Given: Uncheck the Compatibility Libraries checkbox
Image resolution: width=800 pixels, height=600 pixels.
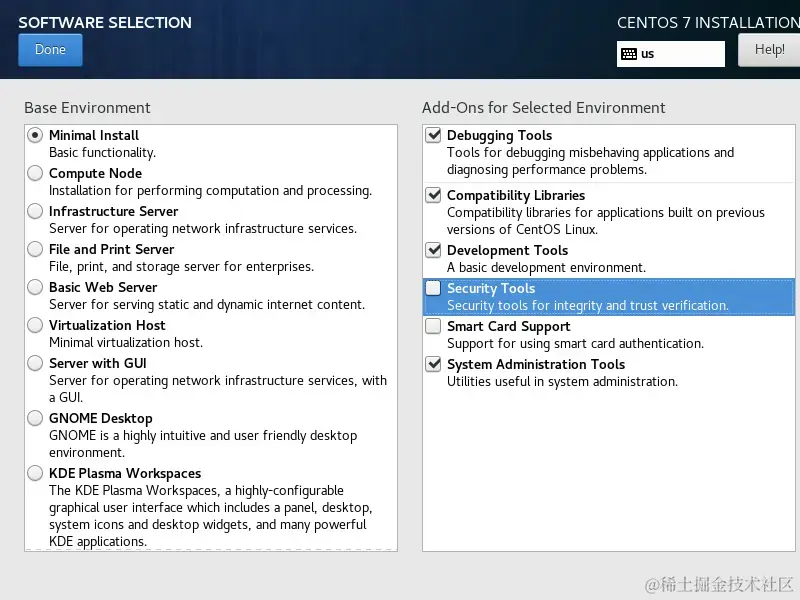Looking at the screenshot, I should pyautogui.click(x=433, y=195).
